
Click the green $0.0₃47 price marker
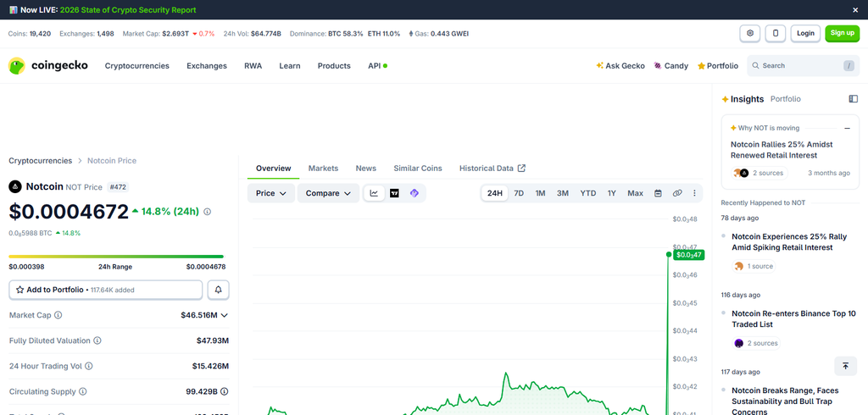(688, 255)
